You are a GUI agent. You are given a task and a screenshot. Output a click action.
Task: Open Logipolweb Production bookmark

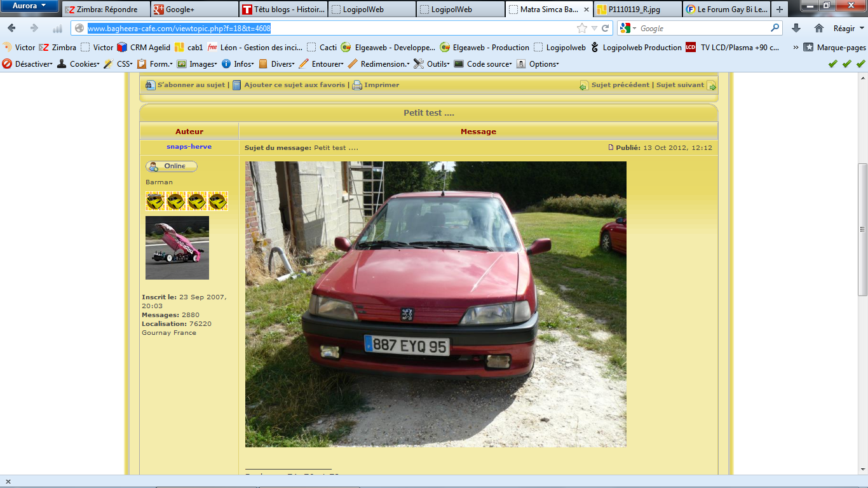pyautogui.click(x=635, y=47)
